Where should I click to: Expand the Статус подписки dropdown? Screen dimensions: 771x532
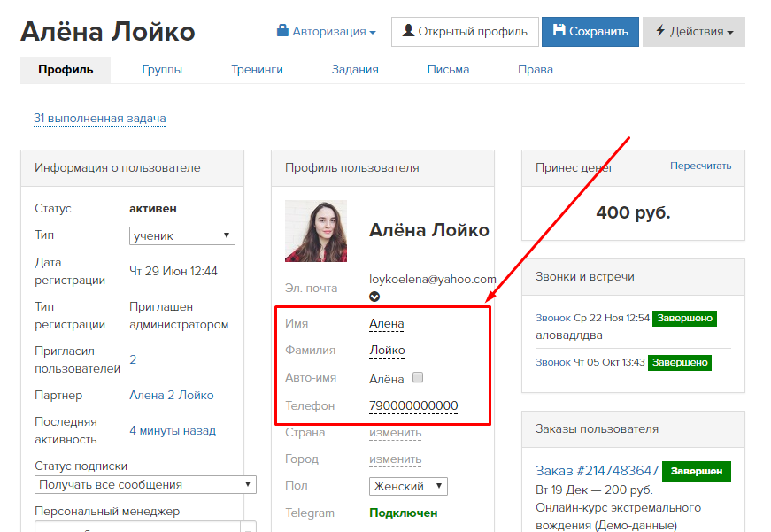[145, 484]
